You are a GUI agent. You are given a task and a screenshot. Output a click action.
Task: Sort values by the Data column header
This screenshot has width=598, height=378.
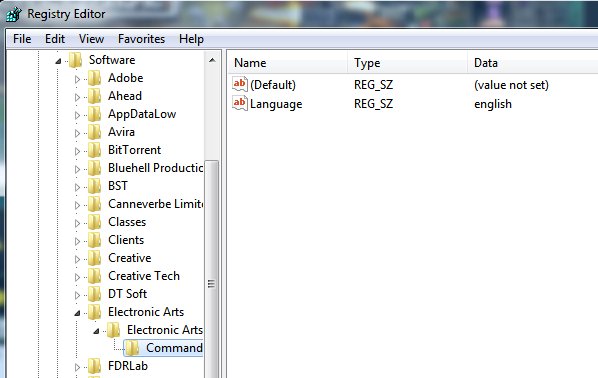click(x=532, y=63)
